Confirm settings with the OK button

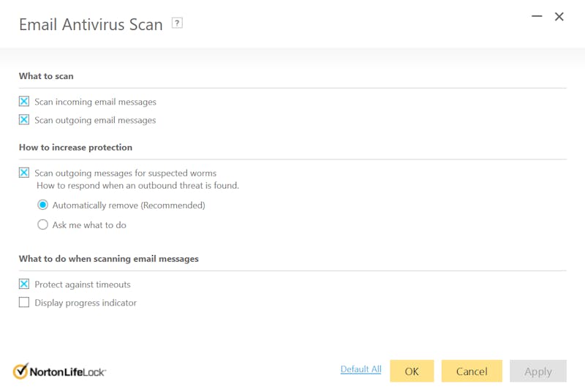point(412,371)
